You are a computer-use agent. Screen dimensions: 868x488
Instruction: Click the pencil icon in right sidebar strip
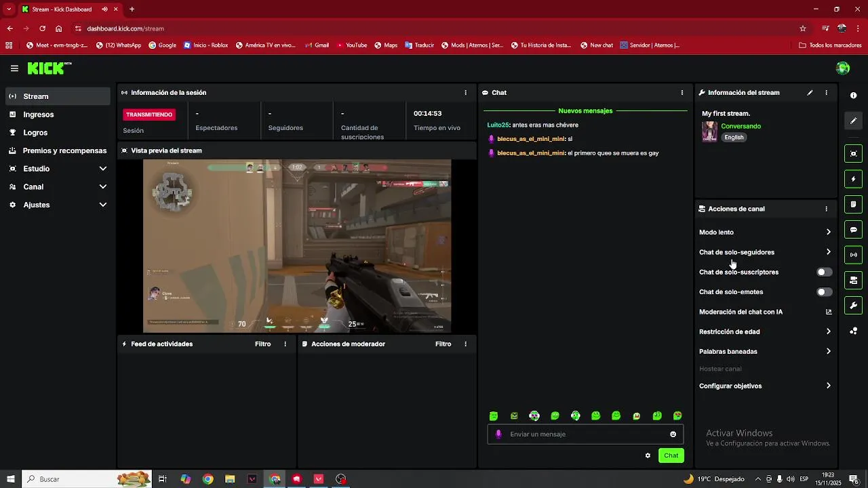tap(853, 121)
